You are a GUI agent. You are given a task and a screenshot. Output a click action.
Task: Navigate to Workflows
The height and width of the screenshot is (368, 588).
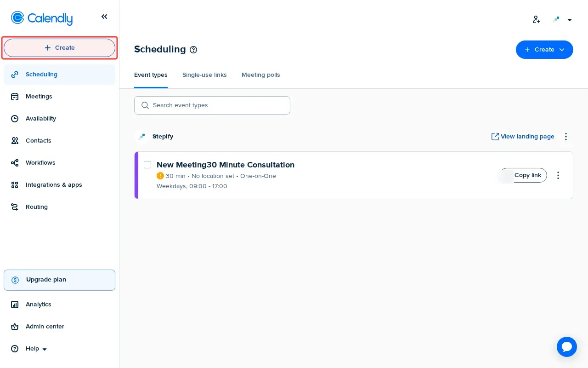point(40,163)
